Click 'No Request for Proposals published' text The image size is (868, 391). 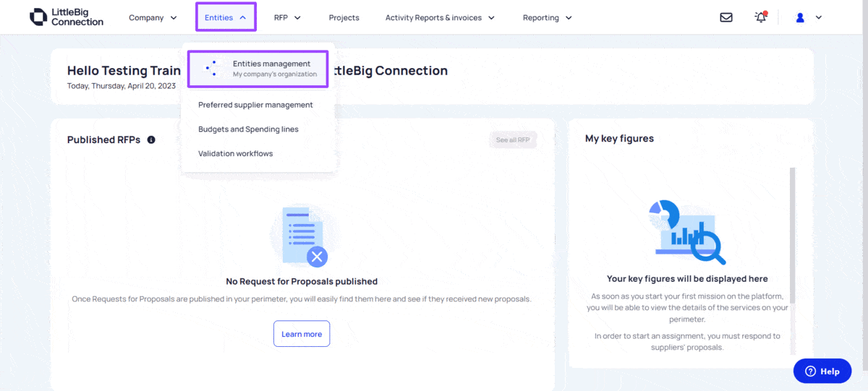302,281
